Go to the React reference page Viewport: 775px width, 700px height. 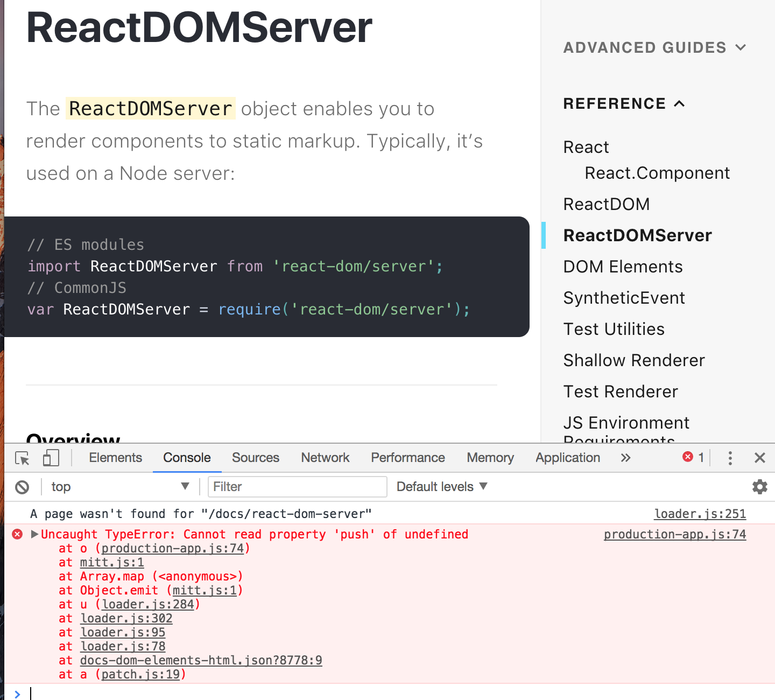pyautogui.click(x=586, y=147)
